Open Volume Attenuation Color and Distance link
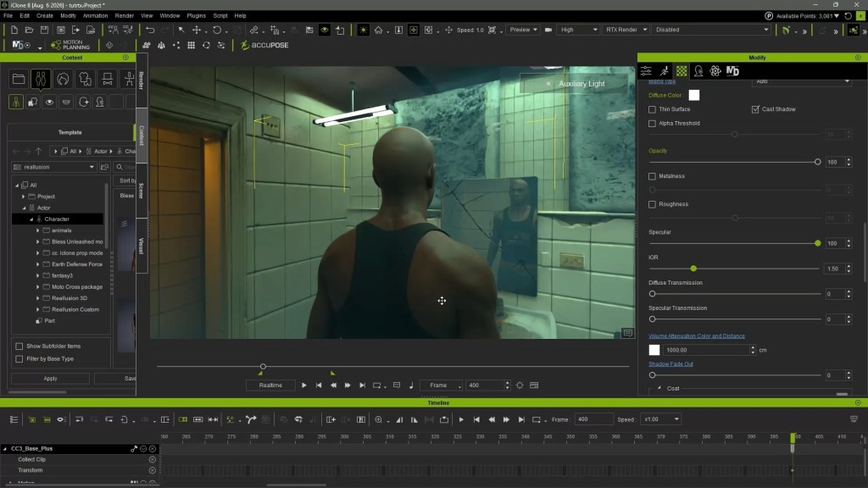This screenshot has height=488, width=868. click(x=697, y=336)
